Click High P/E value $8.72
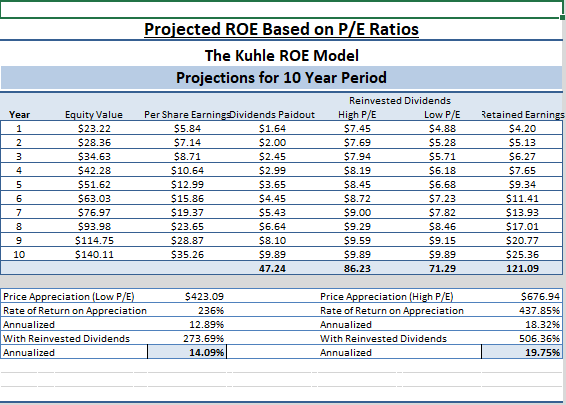The height and width of the screenshot is (405, 566). point(357,199)
